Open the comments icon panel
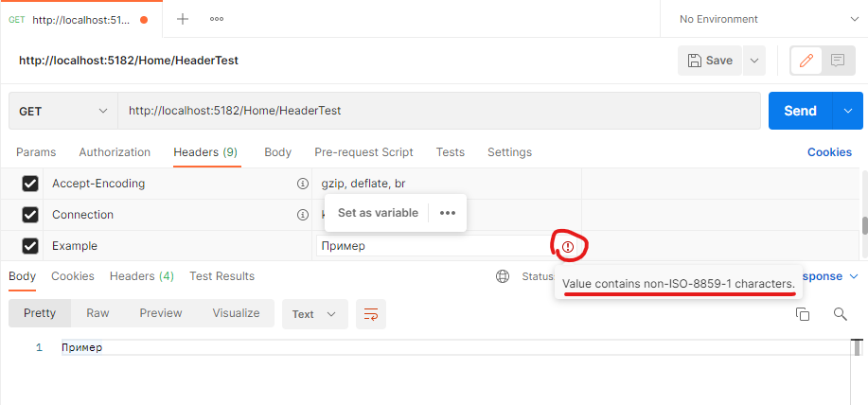This screenshot has width=868, height=405. pyautogui.click(x=838, y=61)
